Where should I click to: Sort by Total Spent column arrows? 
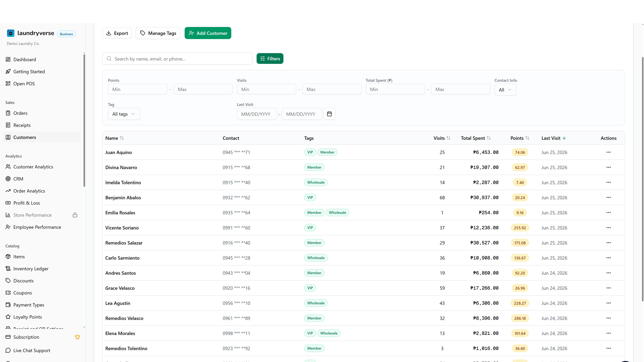click(489, 138)
